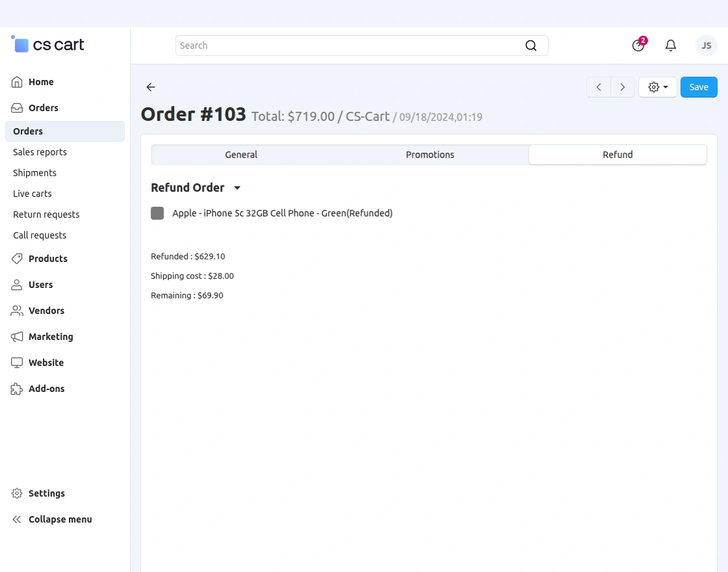Image resolution: width=728 pixels, height=572 pixels.
Task: Open Home in sidebar
Action: [x=41, y=82]
